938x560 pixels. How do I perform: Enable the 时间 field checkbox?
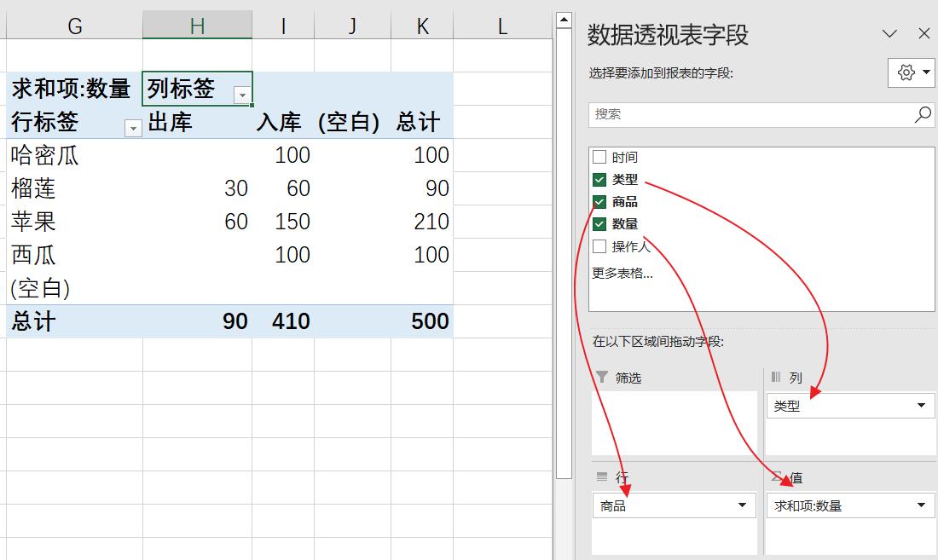[598, 156]
